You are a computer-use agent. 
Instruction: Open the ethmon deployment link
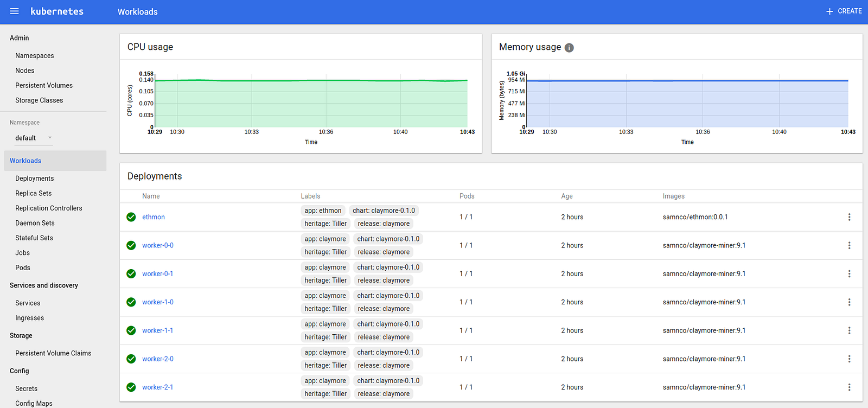tap(154, 217)
